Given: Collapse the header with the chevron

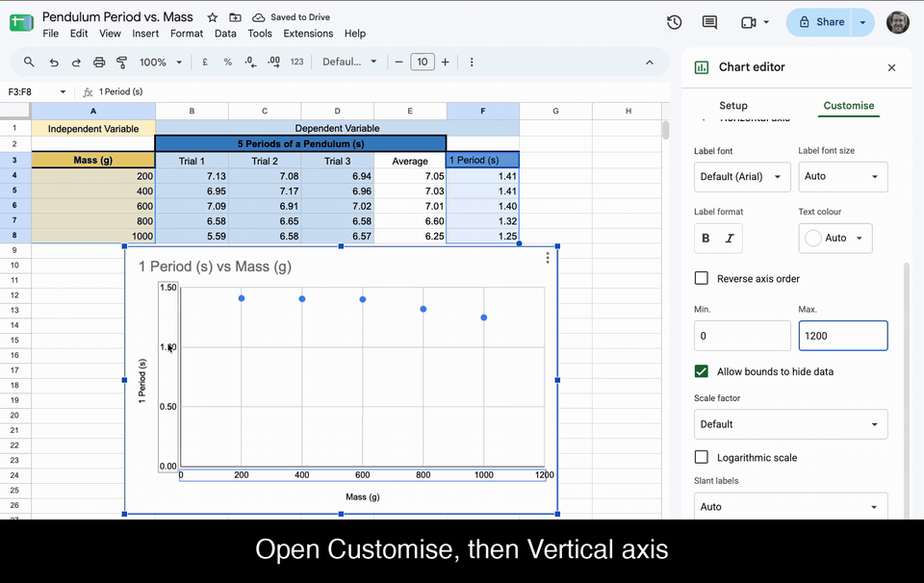Looking at the screenshot, I should pyautogui.click(x=650, y=63).
